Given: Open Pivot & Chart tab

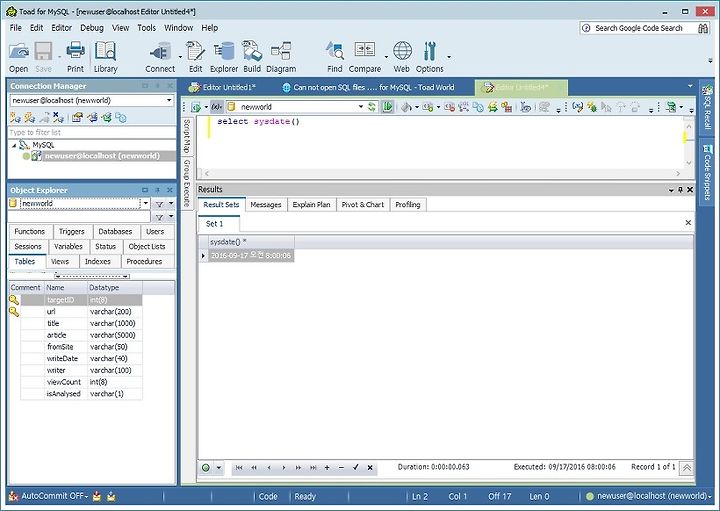Looking at the screenshot, I should [363, 205].
